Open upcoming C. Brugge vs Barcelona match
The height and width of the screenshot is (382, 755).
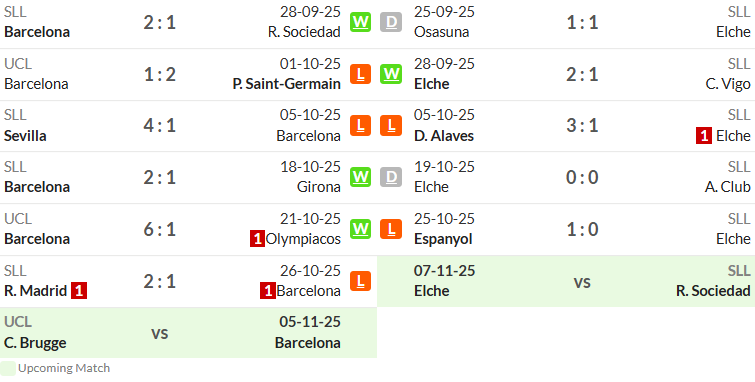[x=188, y=332]
